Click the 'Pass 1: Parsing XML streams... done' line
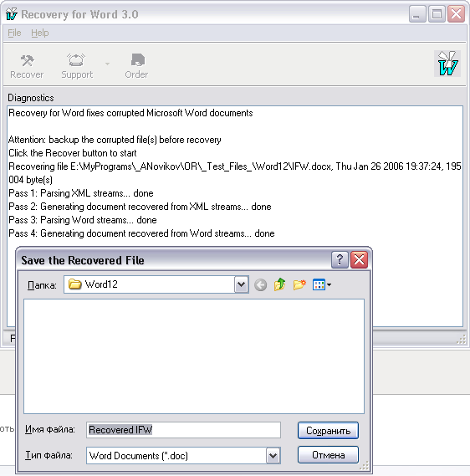Viewport: 470px width, 476px height. click(x=81, y=193)
